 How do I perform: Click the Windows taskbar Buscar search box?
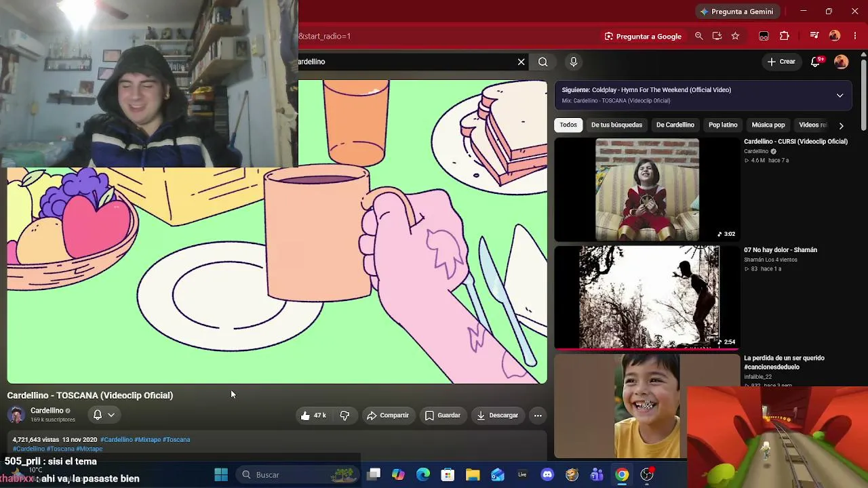(299, 474)
